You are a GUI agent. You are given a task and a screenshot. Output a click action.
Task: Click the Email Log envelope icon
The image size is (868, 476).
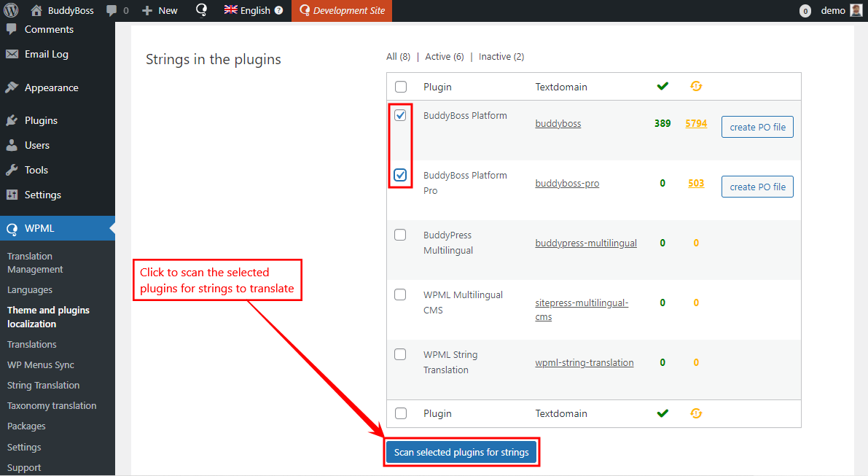[12, 54]
